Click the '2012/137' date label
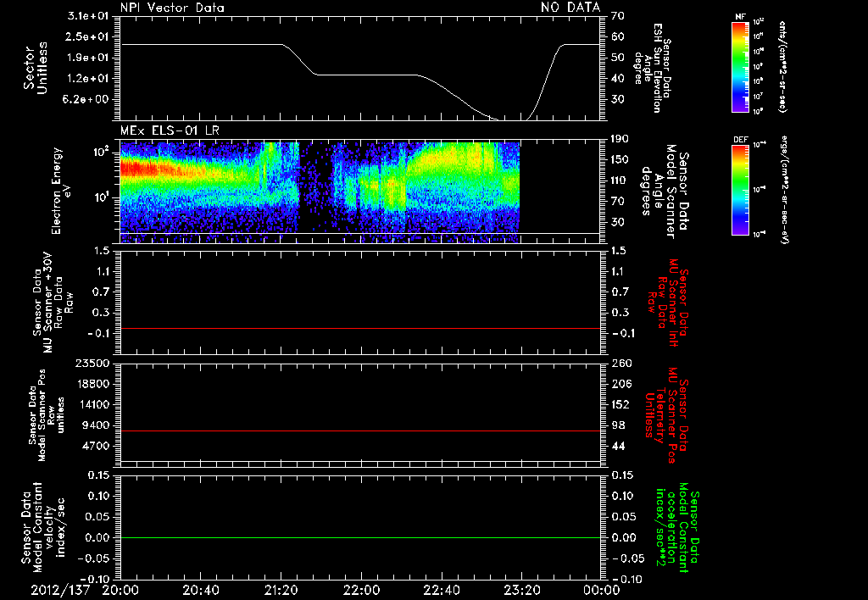Screen dimensions: 868x600 coord(60,590)
